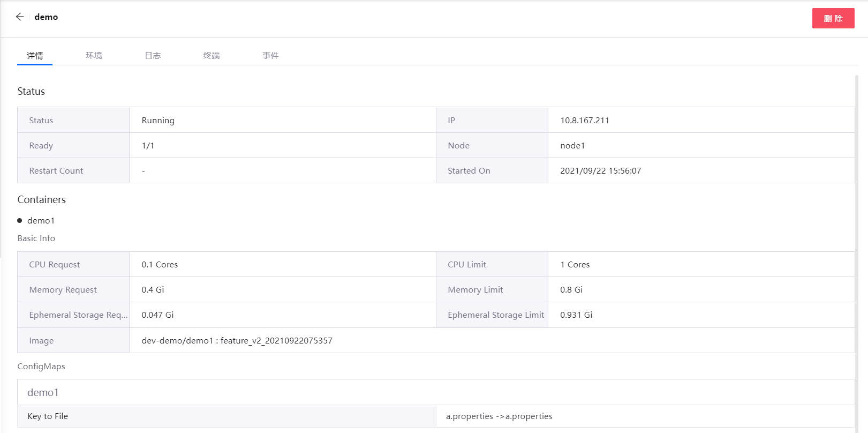The image size is (868, 433).
Task: Switch to the 详情 details tab
Action: (35, 56)
